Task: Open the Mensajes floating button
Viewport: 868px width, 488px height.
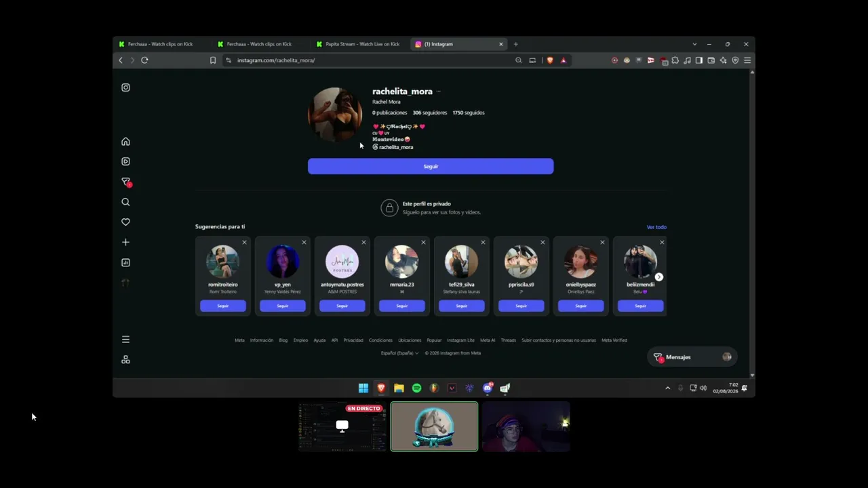Action: [x=692, y=357]
